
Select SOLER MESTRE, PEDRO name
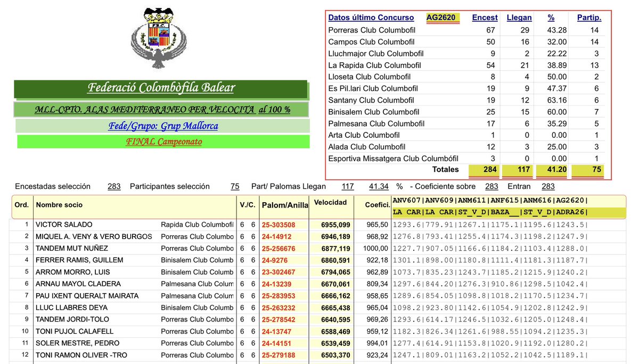pyautogui.click(x=77, y=343)
